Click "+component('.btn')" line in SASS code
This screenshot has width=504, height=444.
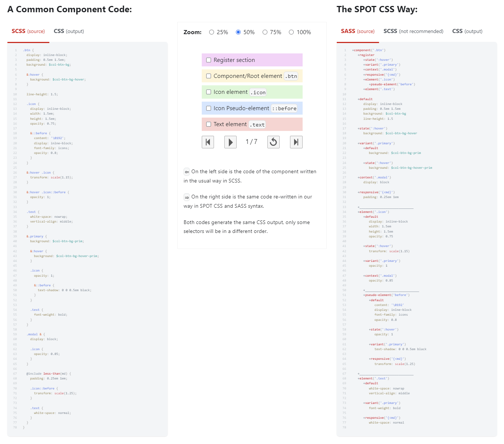pyautogui.click(x=369, y=50)
